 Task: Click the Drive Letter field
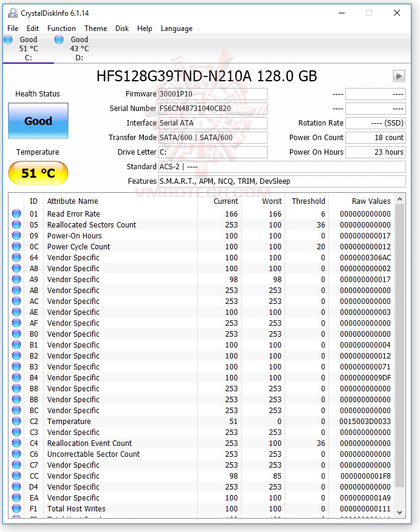click(213, 152)
